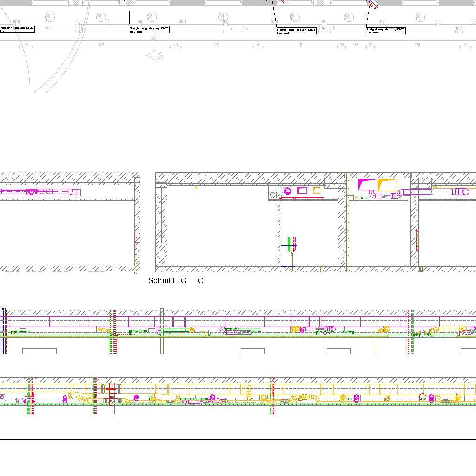476x476 pixels.
Task: Select the Steigleitung Heizung label nearest arrow A
Action: 149,30
